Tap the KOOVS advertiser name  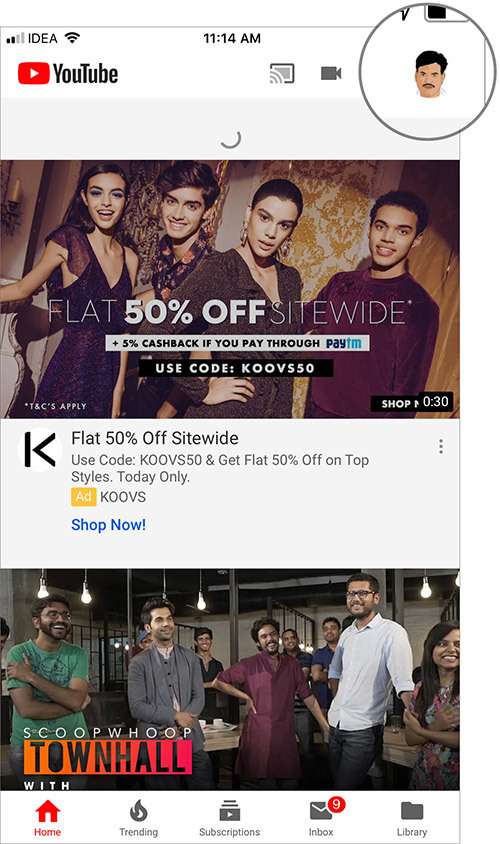pyautogui.click(x=123, y=497)
